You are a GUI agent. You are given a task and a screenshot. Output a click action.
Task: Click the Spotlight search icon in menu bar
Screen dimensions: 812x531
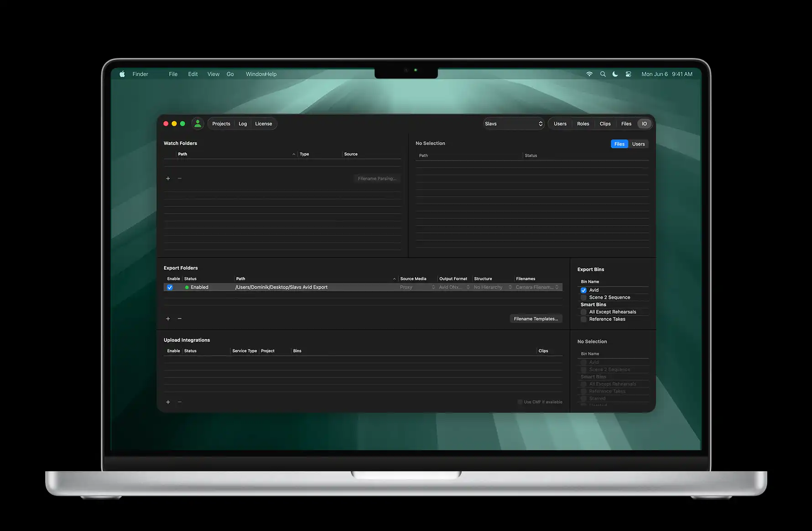603,74
